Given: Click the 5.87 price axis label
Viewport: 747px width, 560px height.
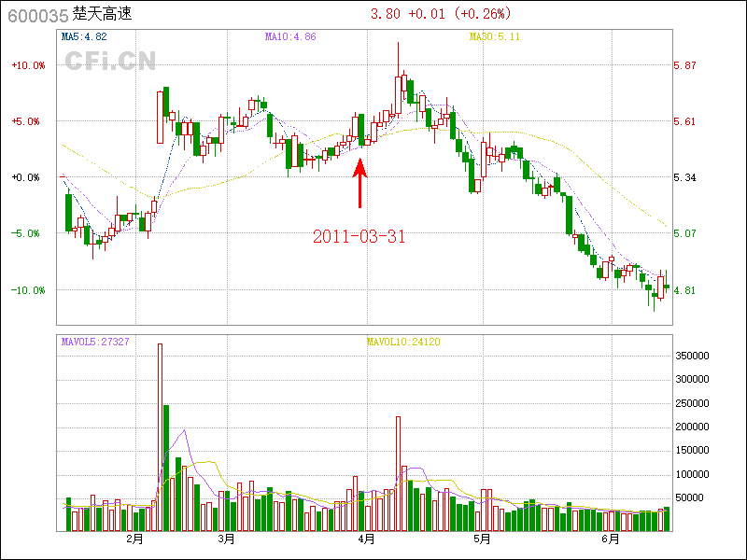Looking at the screenshot, I should 684,65.
